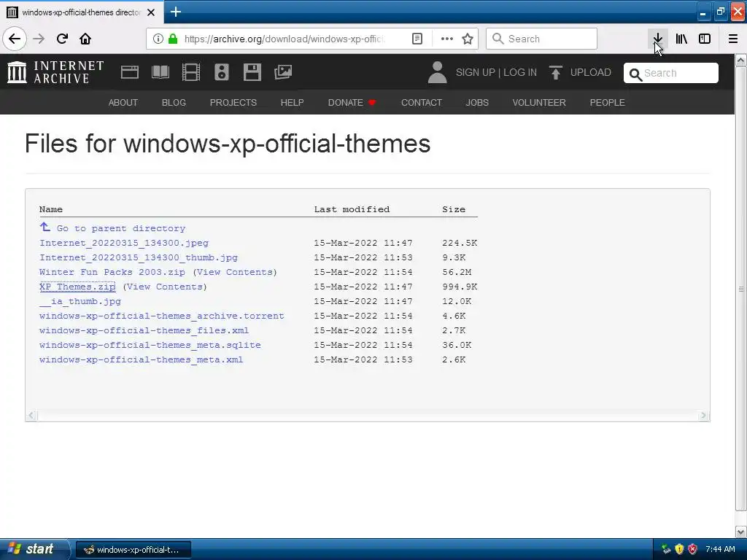Image resolution: width=747 pixels, height=560 pixels.
Task: Open the Audio speaker icon
Action: [x=222, y=72]
